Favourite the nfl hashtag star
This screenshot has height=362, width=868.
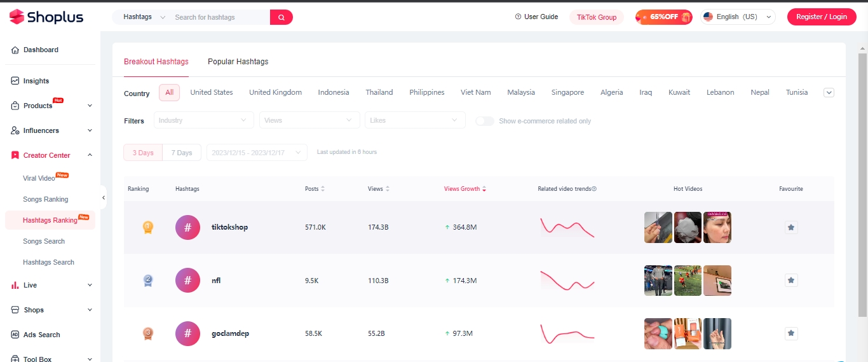(790, 280)
